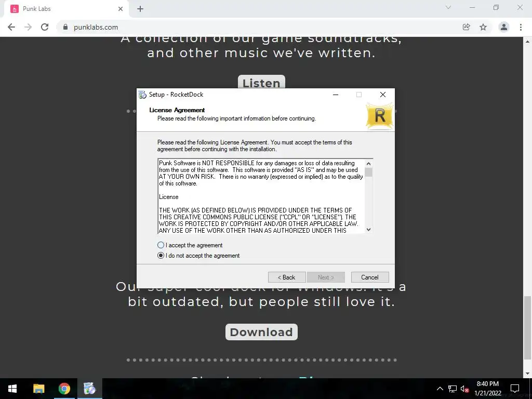The width and height of the screenshot is (532, 399).
Task: Click the 'License Agreement' heading text
Action: [x=177, y=110]
